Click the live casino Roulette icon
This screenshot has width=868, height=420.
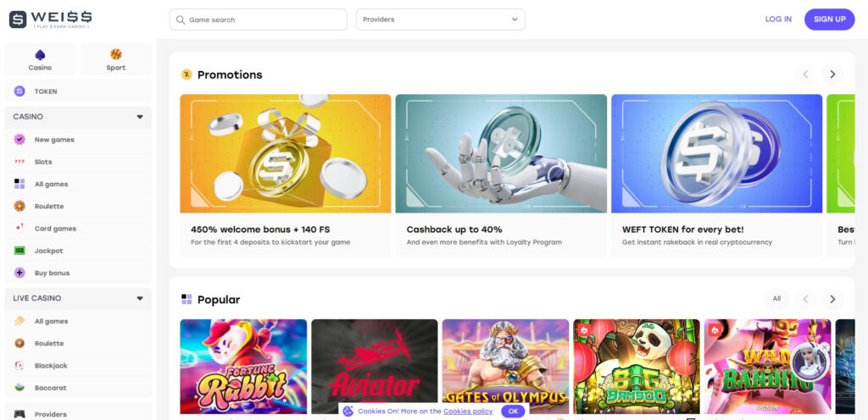[19, 343]
